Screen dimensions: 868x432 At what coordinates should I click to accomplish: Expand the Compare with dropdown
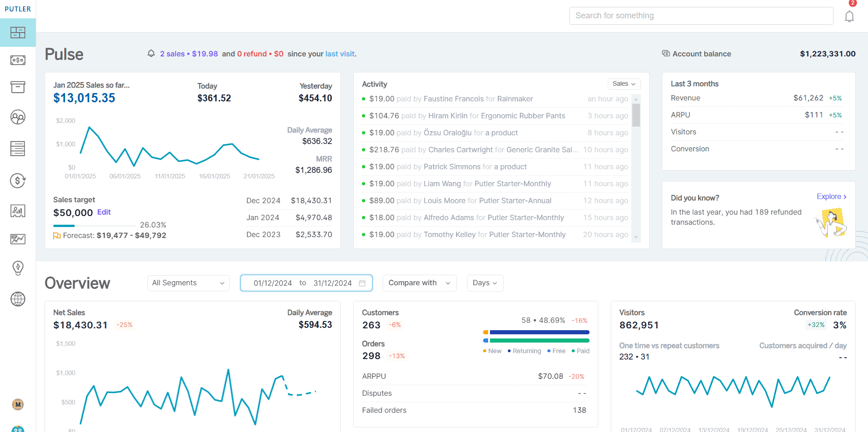[x=419, y=283]
